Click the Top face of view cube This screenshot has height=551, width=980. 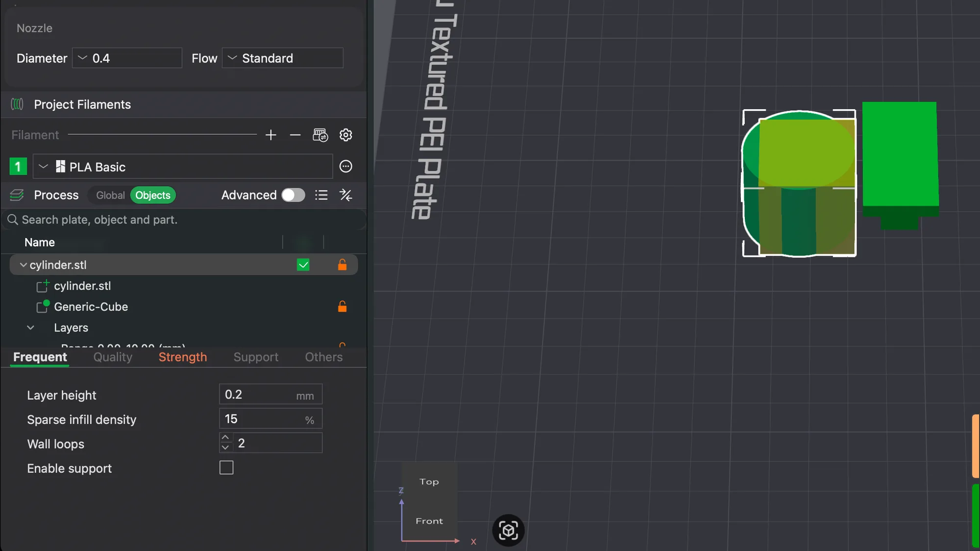(x=429, y=481)
